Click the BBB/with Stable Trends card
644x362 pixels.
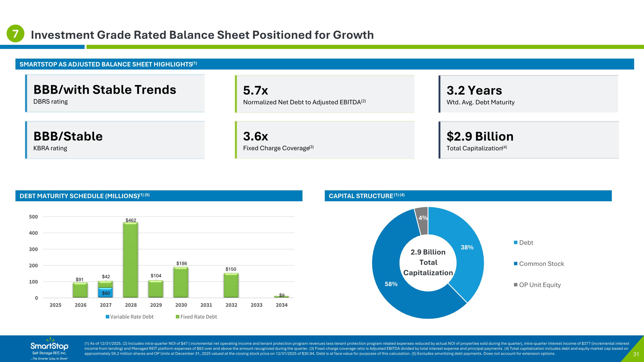click(x=115, y=93)
